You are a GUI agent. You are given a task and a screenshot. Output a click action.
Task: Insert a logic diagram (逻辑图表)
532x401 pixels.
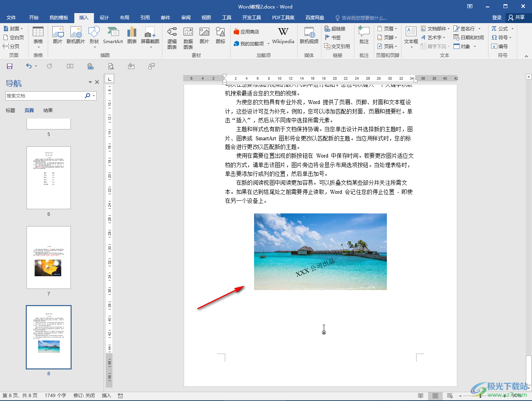172,38
